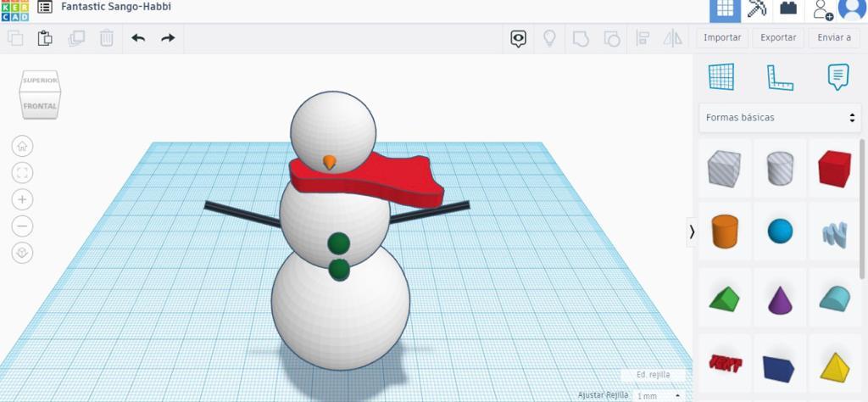Image resolution: width=868 pixels, height=402 pixels.
Task: Open the designs list icon
Action: click(45, 7)
